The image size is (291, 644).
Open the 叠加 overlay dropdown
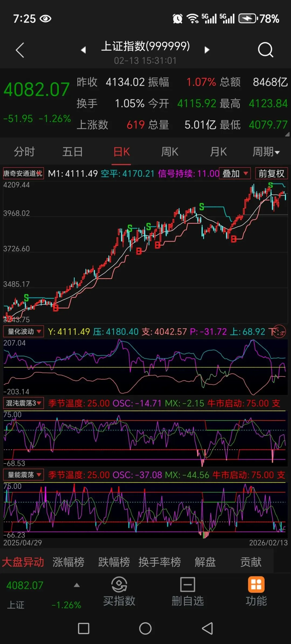coord(235,173)
